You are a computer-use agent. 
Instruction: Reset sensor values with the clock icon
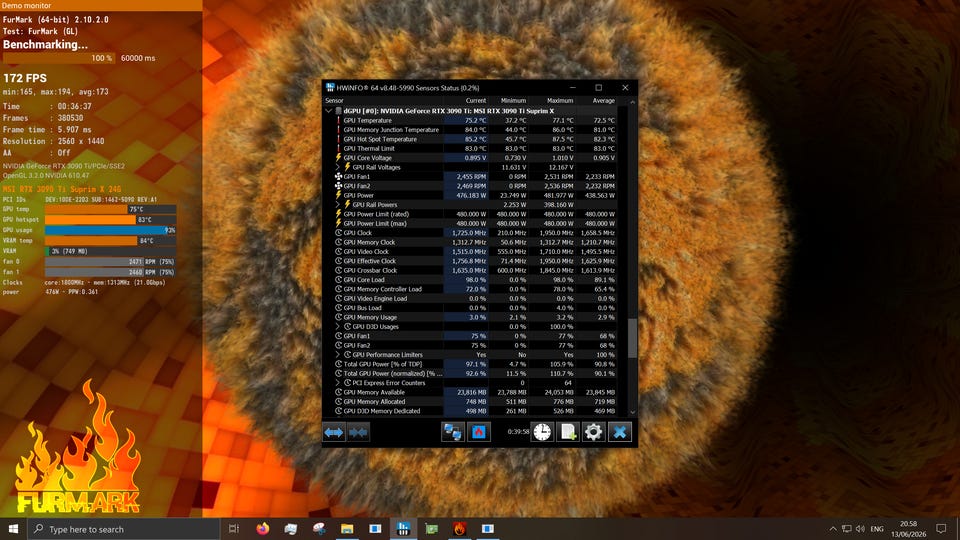(x=542, y=432)
